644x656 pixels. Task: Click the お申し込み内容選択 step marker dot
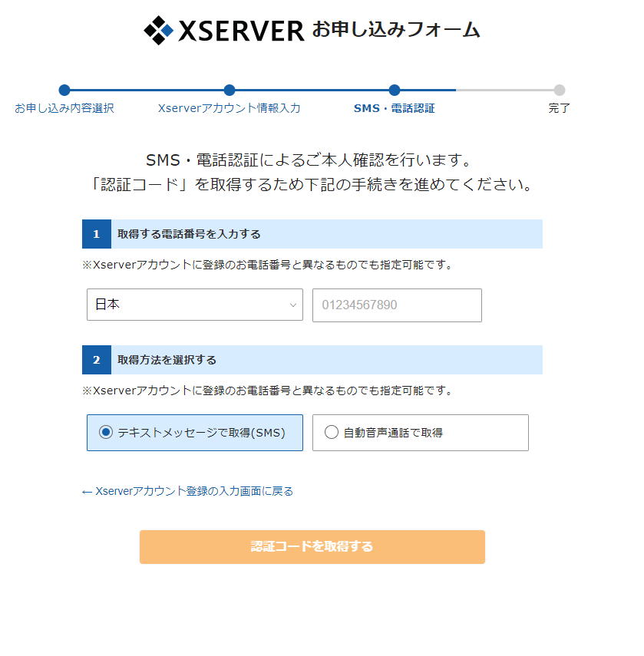point(64,90)
